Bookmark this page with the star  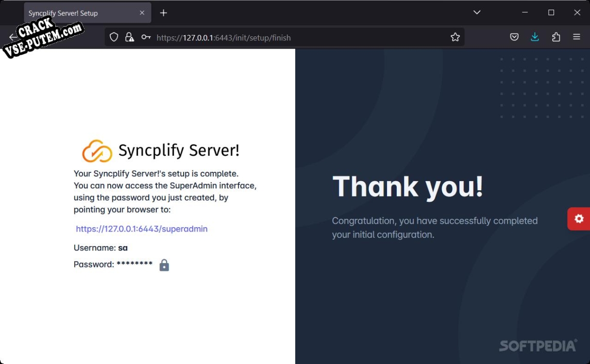tap(455, 37)
